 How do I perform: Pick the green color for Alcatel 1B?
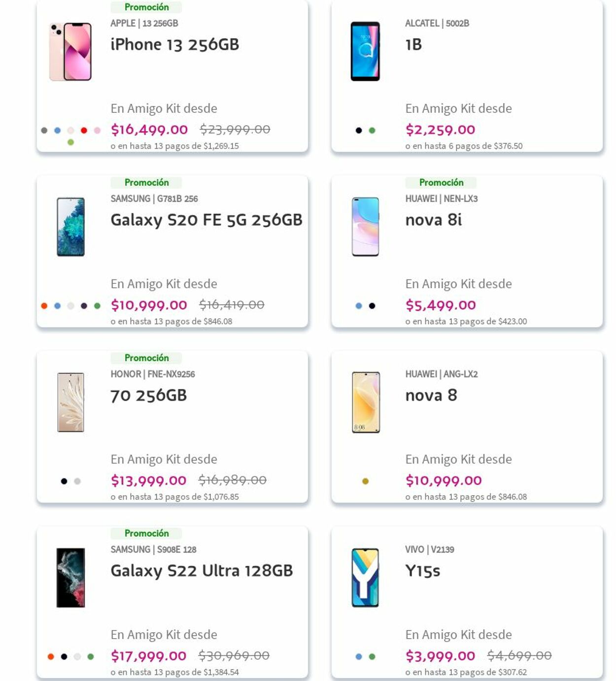(x=372, y=131)
